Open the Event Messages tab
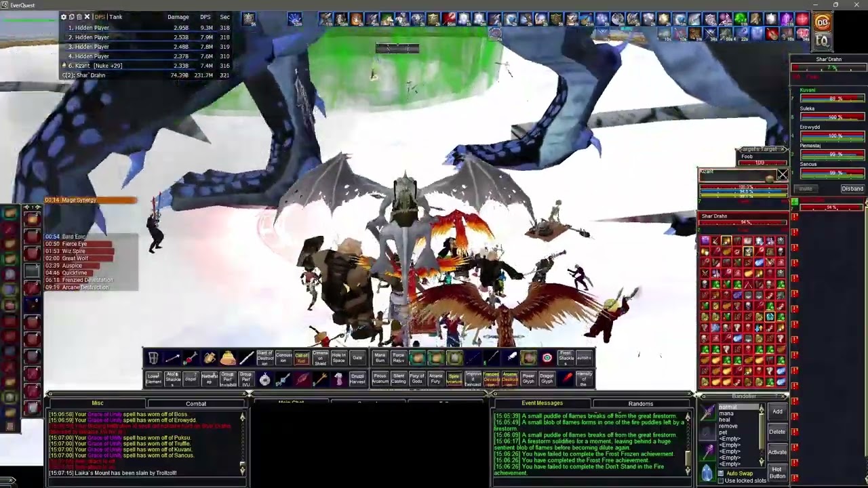This screenshot has height=488, width=868. click(542, 403)
